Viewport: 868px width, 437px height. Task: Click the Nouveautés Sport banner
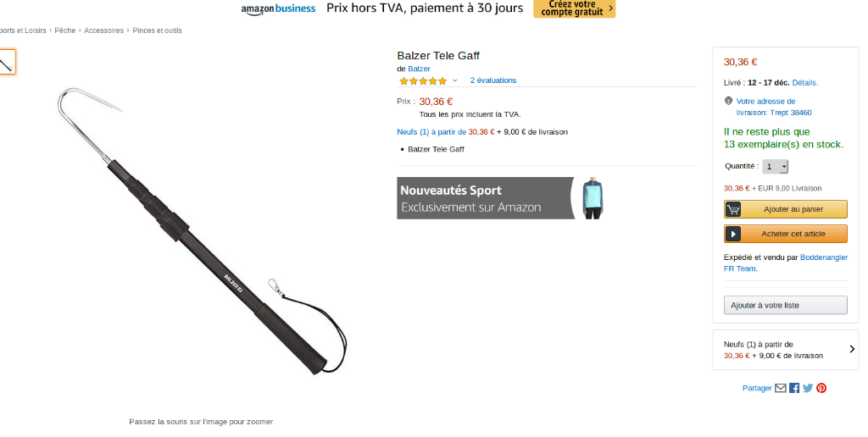coord(502,198)
